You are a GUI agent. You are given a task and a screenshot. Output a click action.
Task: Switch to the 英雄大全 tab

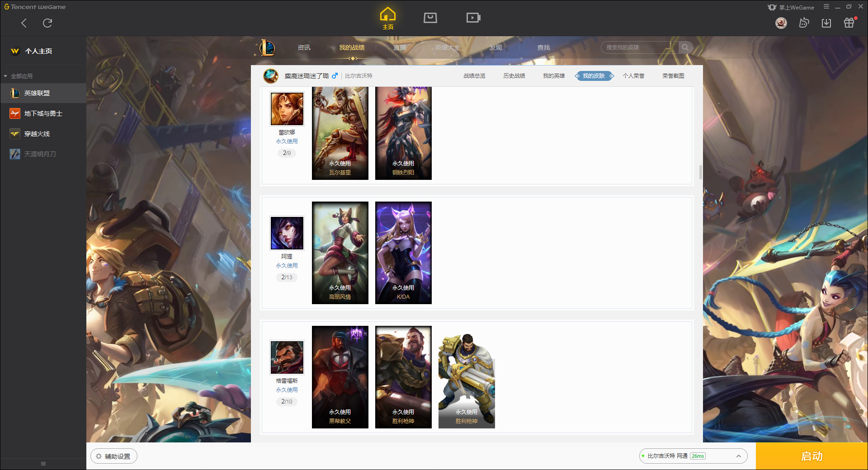coord(448,47)
